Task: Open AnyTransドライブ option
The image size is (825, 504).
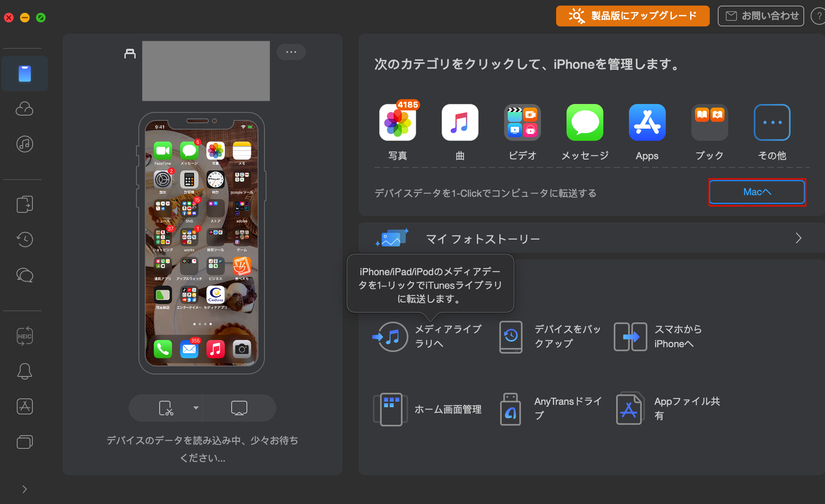Action: click(x=551, y=409)
